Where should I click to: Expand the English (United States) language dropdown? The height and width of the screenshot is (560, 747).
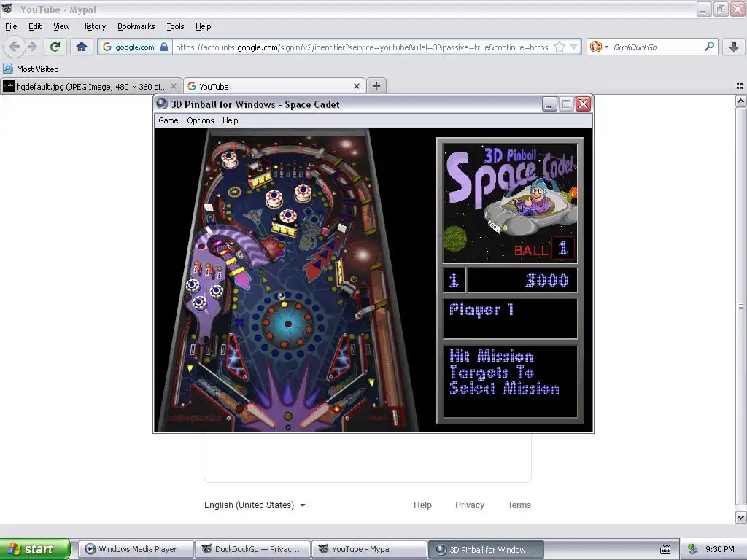click(255, 505)
